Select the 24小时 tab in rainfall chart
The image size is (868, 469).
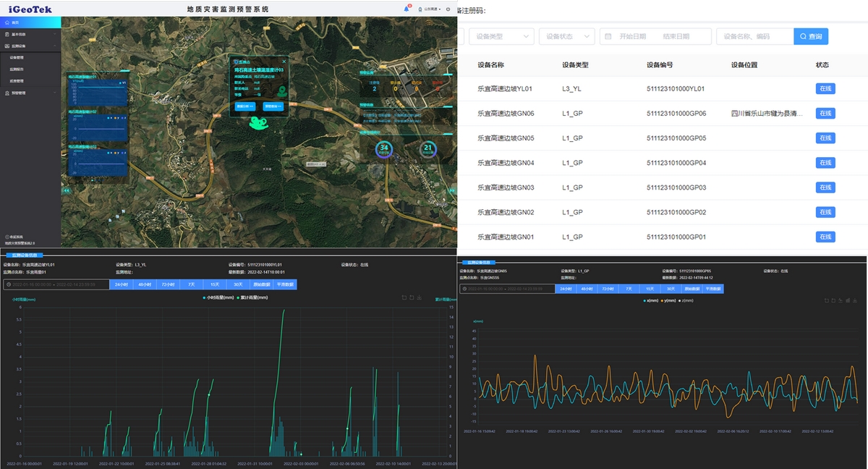pos(122,284)
